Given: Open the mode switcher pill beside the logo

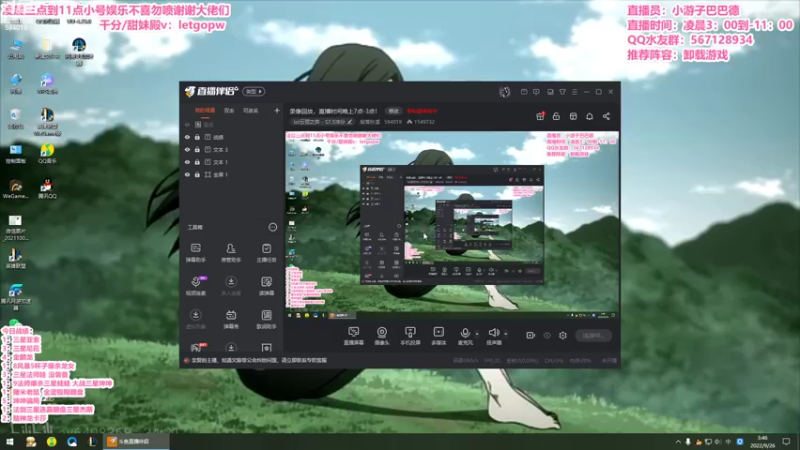Looking at the screenshot, I should (254, 91).
